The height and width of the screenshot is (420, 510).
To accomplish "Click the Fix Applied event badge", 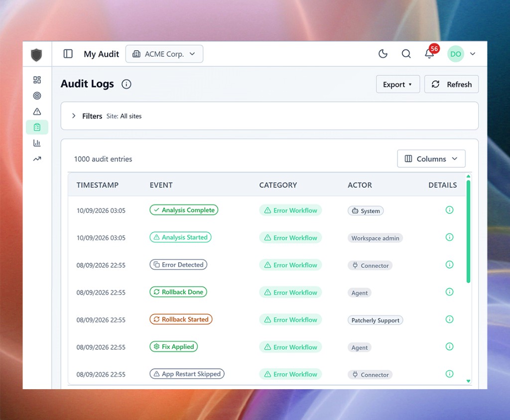I will pyautogui.click(x=174, y=346).
